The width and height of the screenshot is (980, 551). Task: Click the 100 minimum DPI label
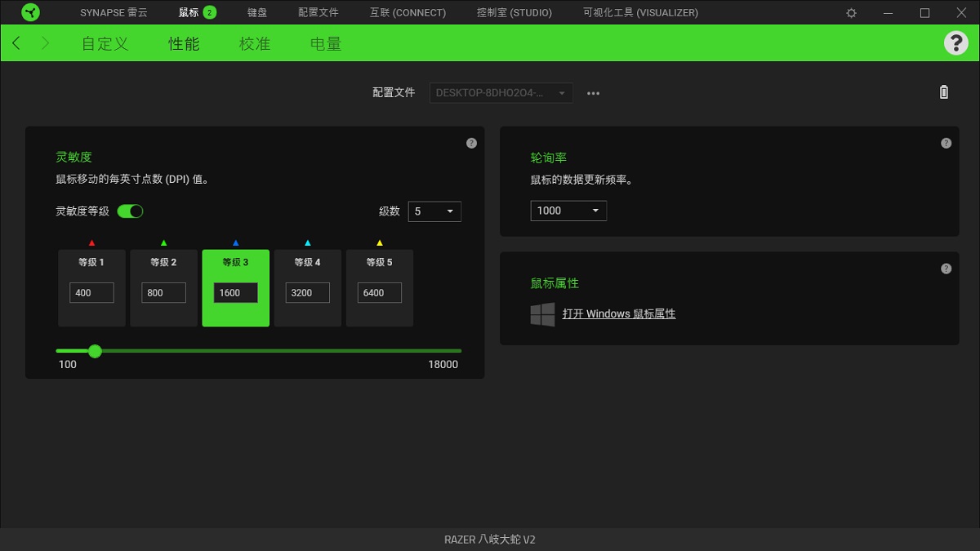(68, 364)
